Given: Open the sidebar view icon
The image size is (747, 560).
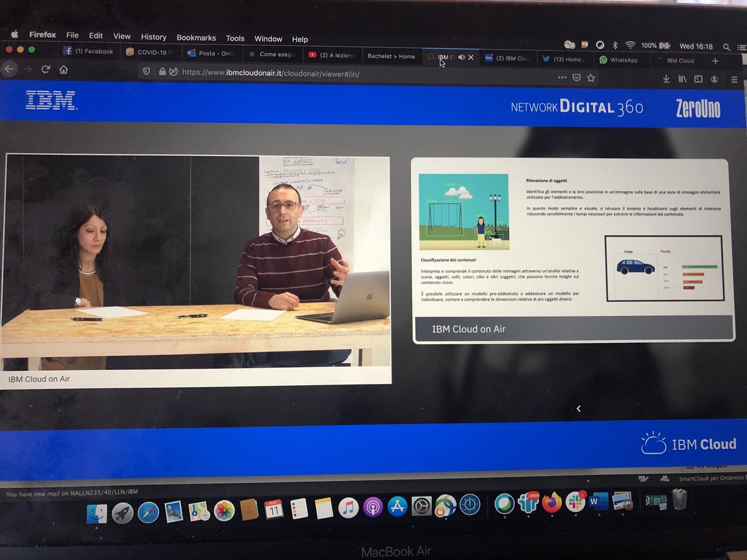Looking at the screenshot, I should click(698, 78).
